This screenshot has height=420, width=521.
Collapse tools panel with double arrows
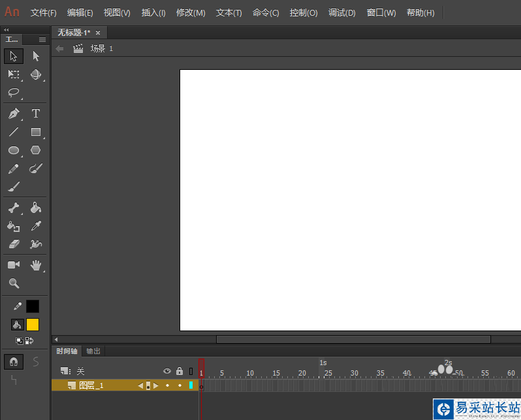click(x=7, y=29)
